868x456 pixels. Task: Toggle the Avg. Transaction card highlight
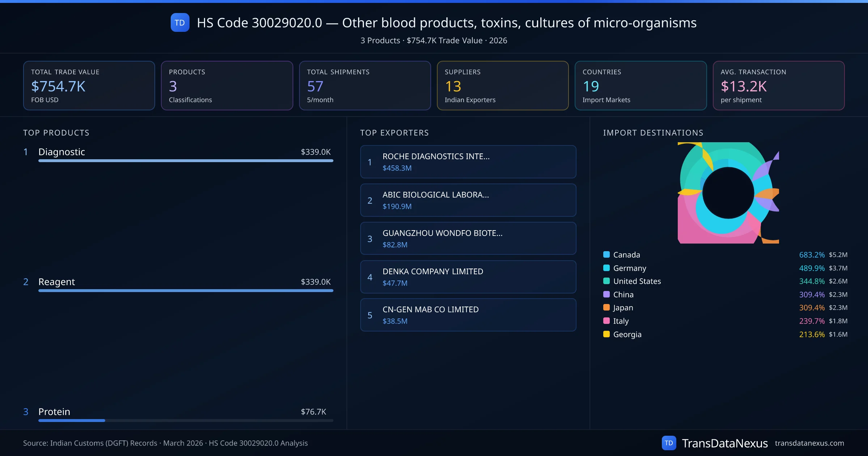[x=779, y=85]
